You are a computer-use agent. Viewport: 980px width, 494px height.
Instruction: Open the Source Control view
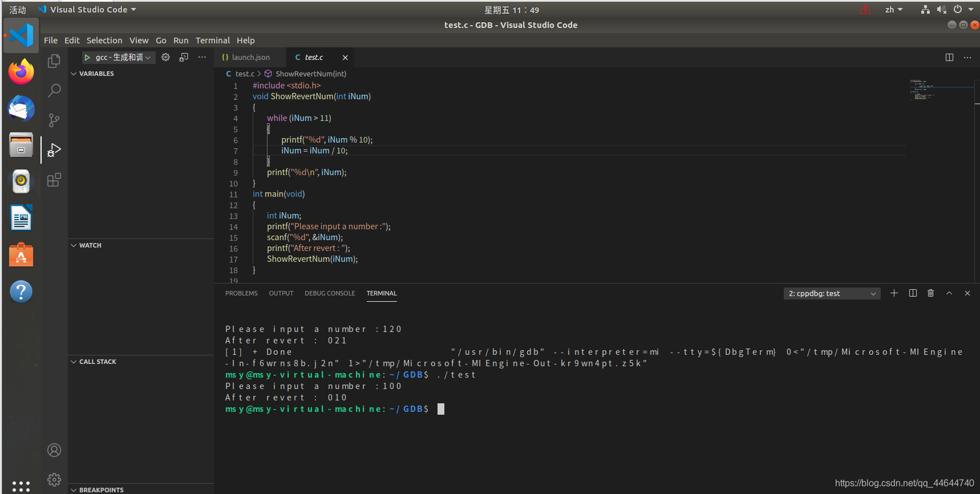click(54, 120)
